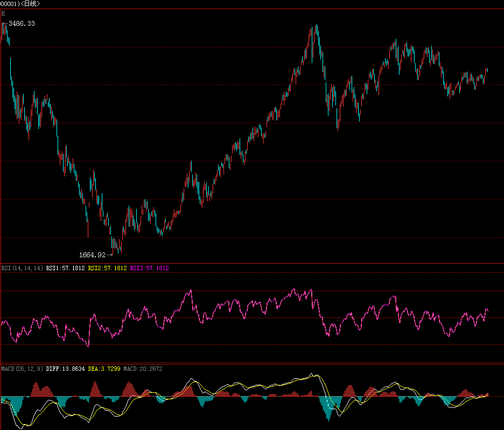
Task: Click the yellow DEA:3.7299 value
Action: (104, 369)
